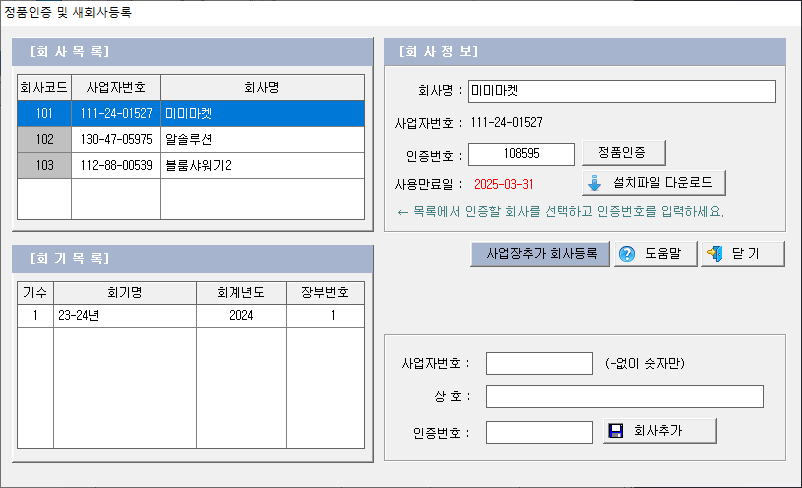Select fiscal period 23-24년 cell
Viewport: 802px width, 488px height.
point(125,316)
